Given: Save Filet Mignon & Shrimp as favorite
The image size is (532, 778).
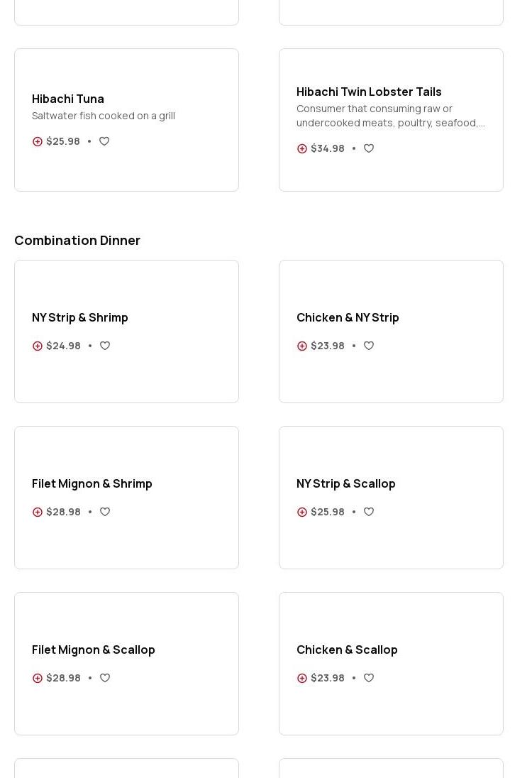Looking at the screenshot, I should [x=105, y=512].
